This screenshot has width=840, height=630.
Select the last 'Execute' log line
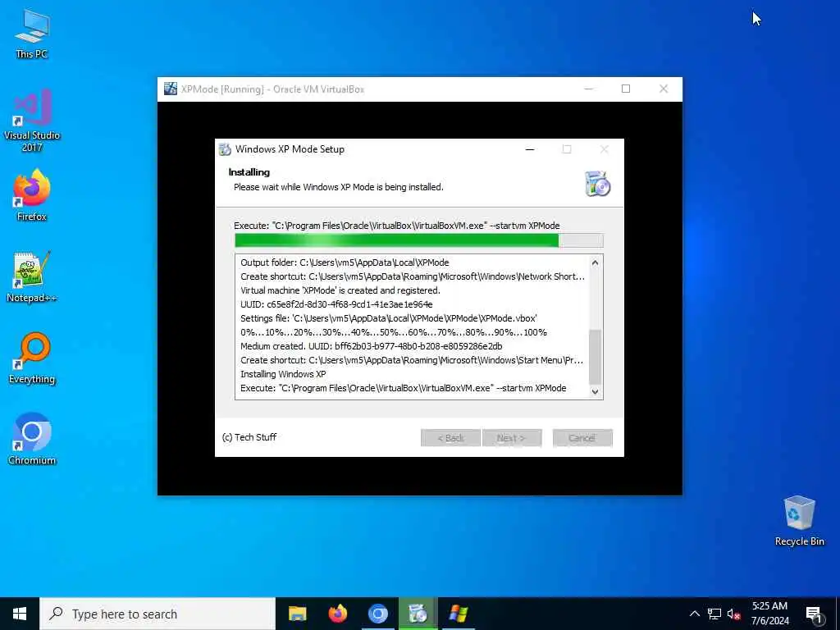(404, 388)
